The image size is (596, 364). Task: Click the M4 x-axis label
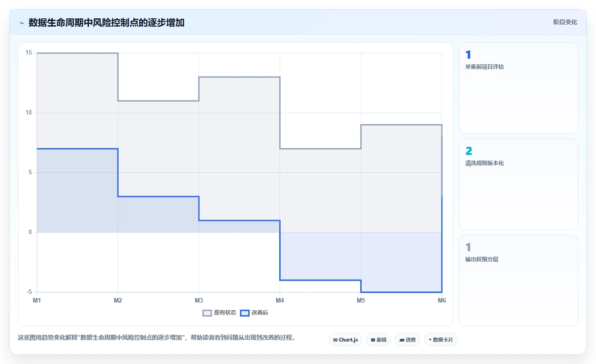[x=280, y=300]
